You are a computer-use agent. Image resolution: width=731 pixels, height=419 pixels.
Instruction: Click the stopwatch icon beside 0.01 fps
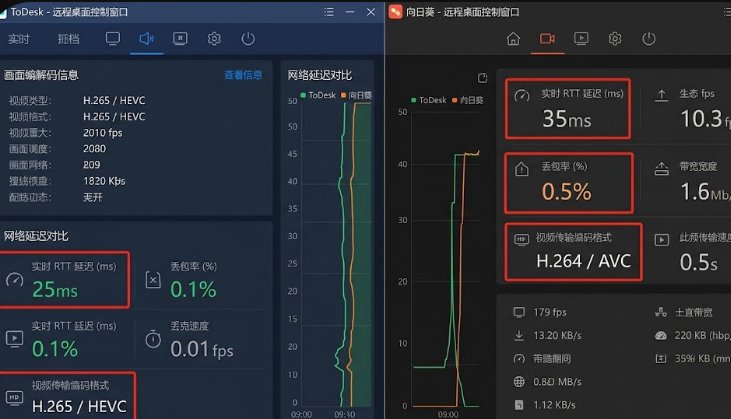point(153,339)
